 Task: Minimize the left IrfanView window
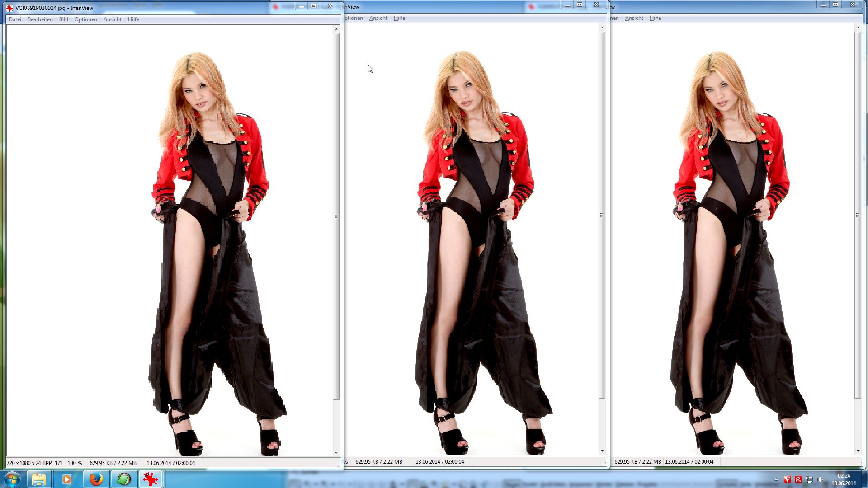pyautogui.click(x=302, y=6)
